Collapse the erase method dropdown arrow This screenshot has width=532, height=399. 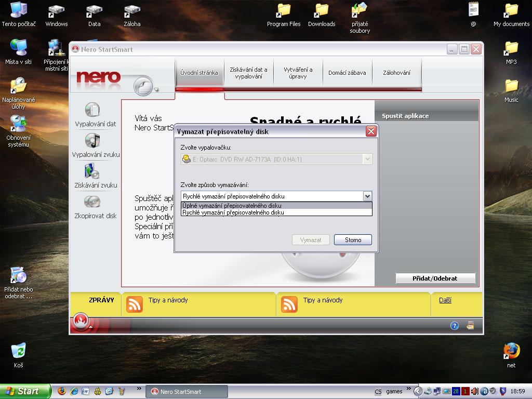click(367, 196)
